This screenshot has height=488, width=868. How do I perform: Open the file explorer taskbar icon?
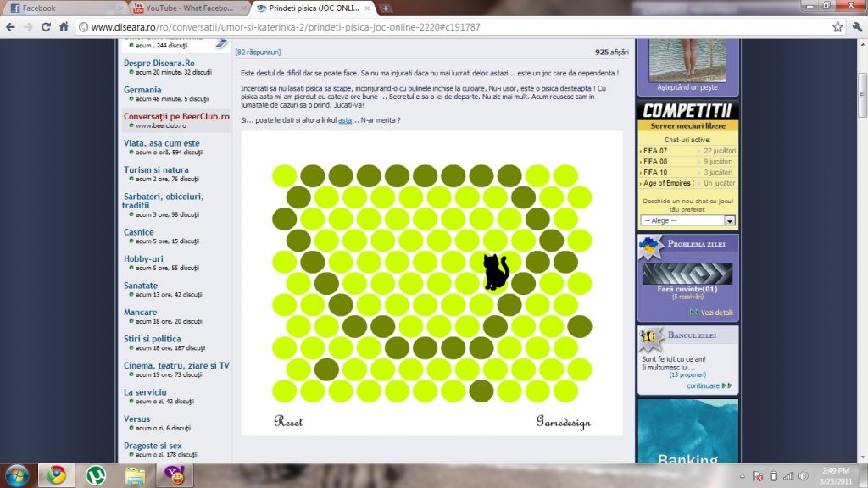(135, 475)
